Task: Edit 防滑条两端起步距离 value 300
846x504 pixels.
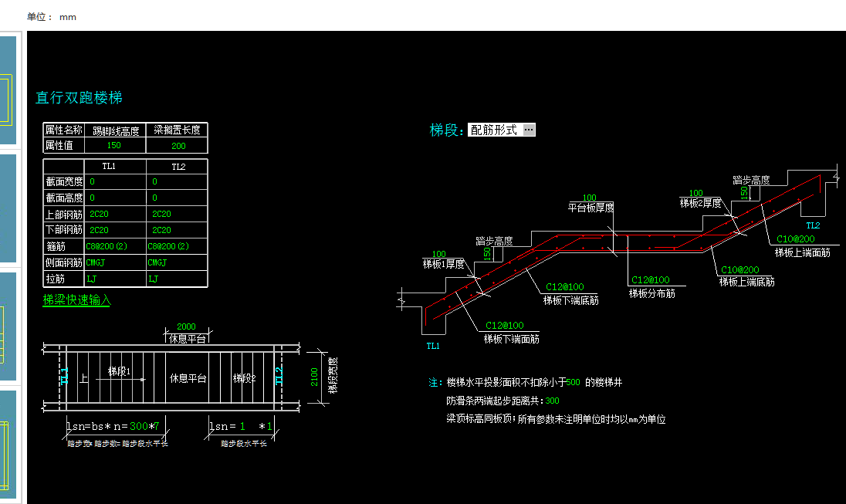Action: [x=552, y=401]
